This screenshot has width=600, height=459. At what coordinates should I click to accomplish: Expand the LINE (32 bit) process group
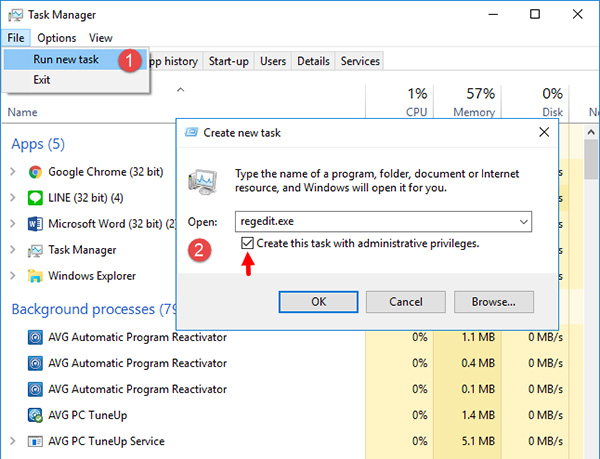pyautogui.click(x=13, y=197)
